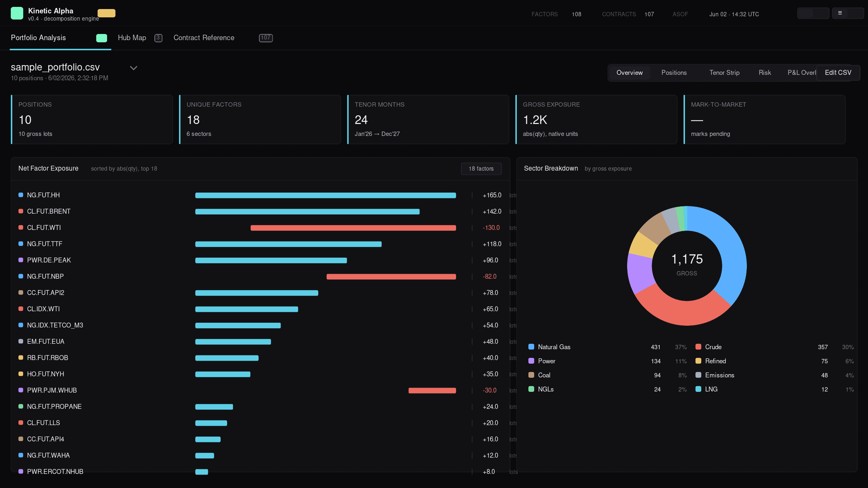Click the 107 count badge on Contract Reference
This screenshot has width=868, height=488.
tap(266, 38)
